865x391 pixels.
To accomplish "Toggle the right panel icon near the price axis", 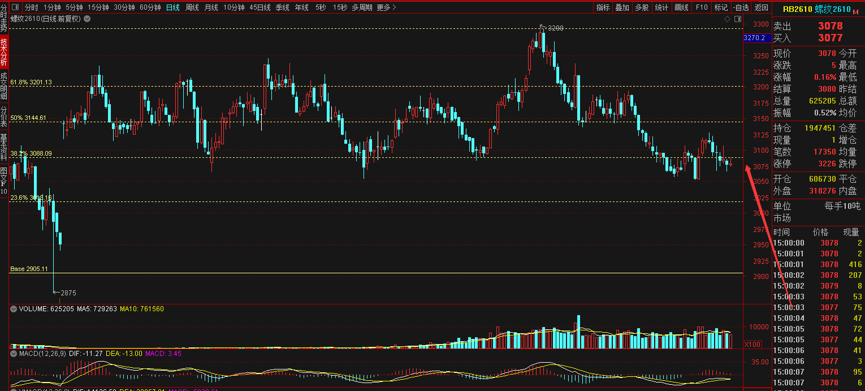I will click(x=739, y=18).
